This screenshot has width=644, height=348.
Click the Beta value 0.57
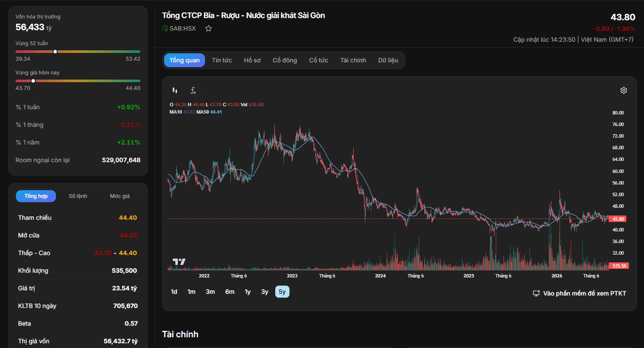pyautogui.click(x=131, y=323)
